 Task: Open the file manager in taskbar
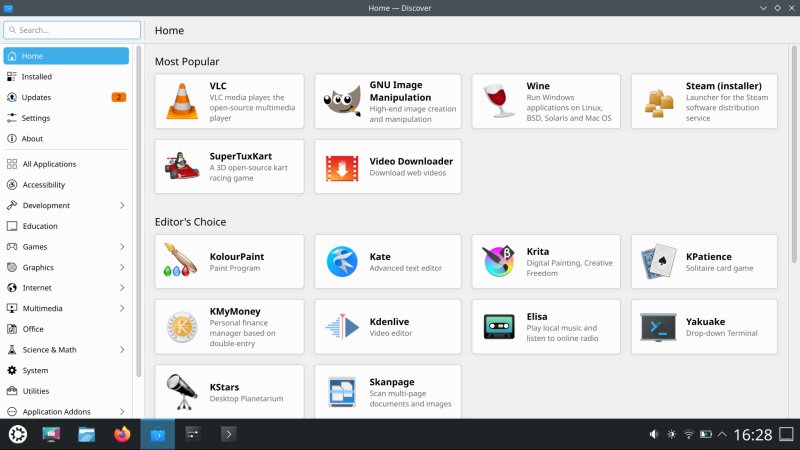[87, 434]
